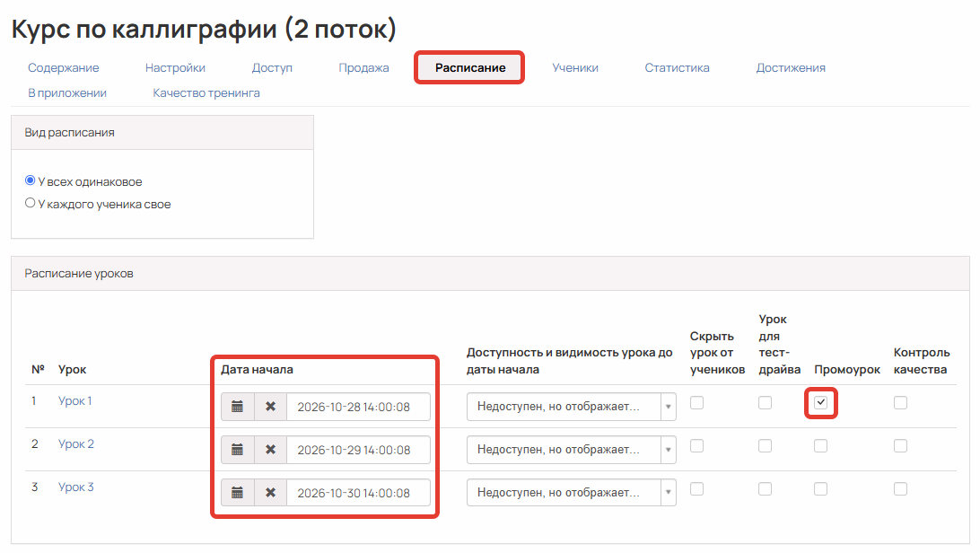
Task: Click the 'Вид расписания' panel heading
Action: coord(69,133)
